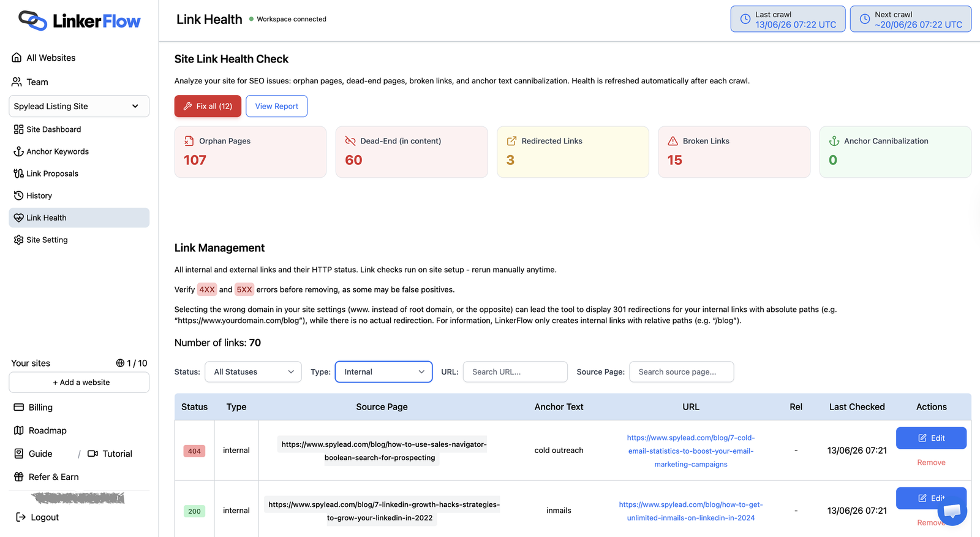Click the Team people icon
The image size is (980, 537).
[17, 82]
